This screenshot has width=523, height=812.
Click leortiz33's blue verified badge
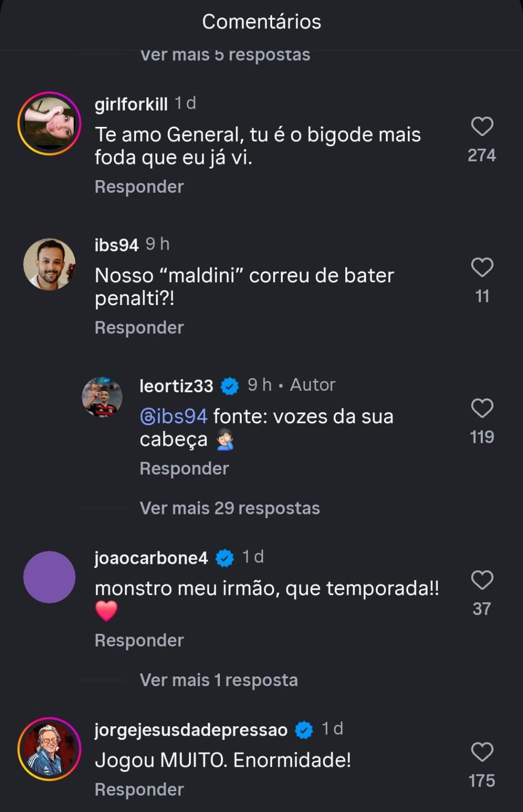(230, 386)
